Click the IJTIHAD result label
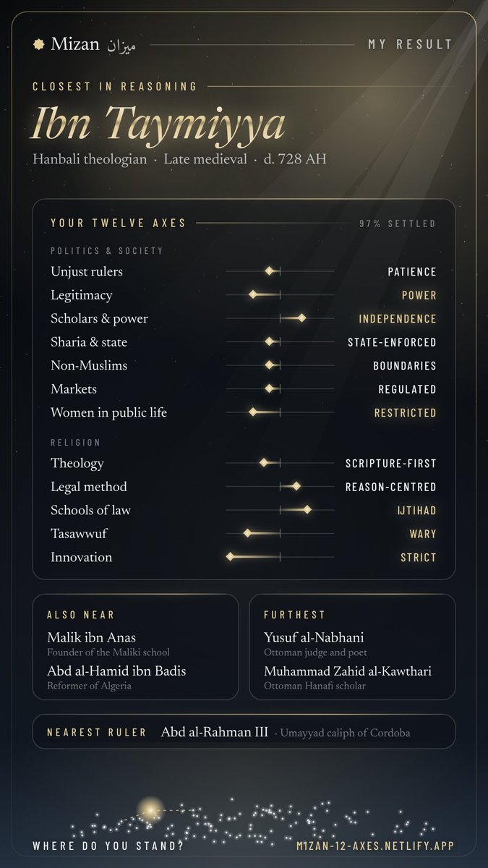 [417, 511]
